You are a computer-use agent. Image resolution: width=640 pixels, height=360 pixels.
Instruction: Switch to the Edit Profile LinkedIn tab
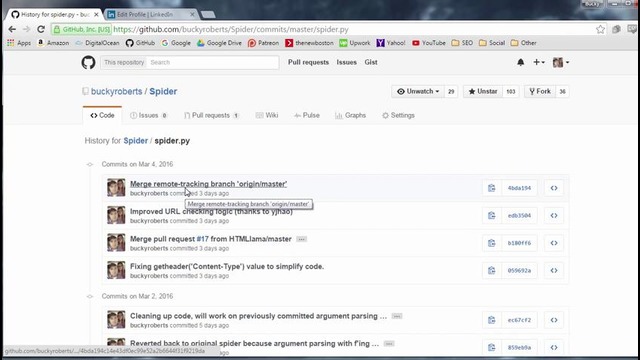pyautogui.click(x=150, y=14)
